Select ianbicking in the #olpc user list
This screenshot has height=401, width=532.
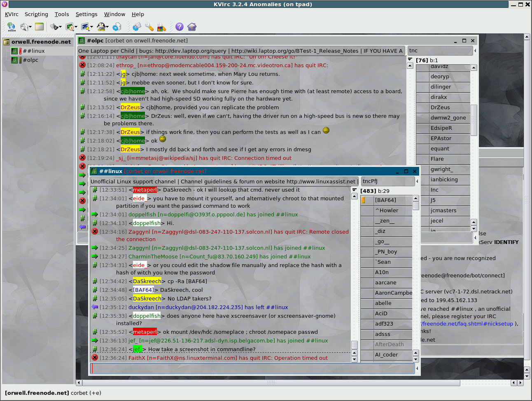443,180
